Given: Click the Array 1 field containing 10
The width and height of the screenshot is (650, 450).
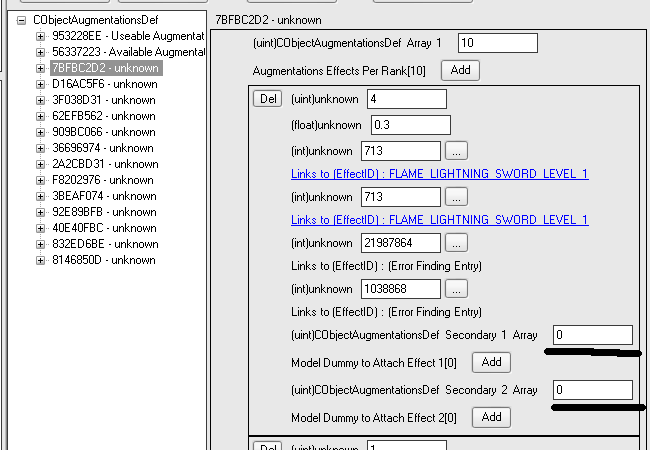Looking at the screenshot, I should click(497, 43).
